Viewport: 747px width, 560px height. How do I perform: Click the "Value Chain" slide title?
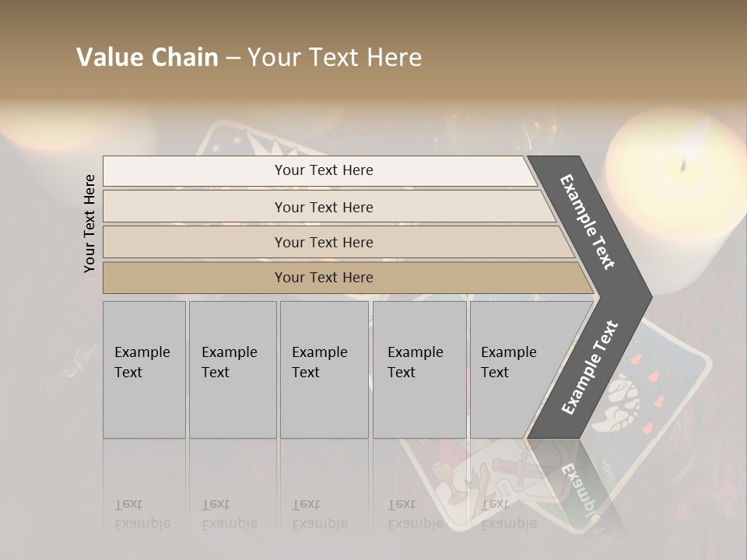click(x=249, y=58)
